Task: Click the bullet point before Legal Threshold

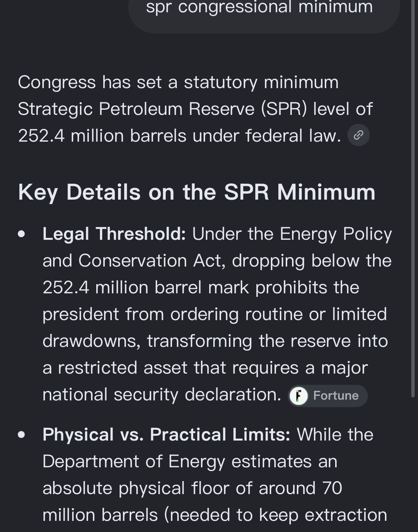Action: tap(22, 234)
